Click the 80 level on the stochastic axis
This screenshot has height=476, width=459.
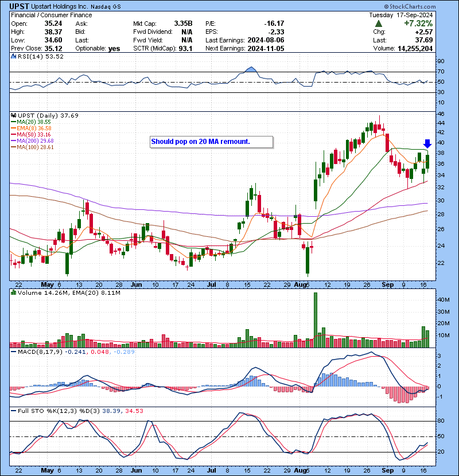[441, 421]
